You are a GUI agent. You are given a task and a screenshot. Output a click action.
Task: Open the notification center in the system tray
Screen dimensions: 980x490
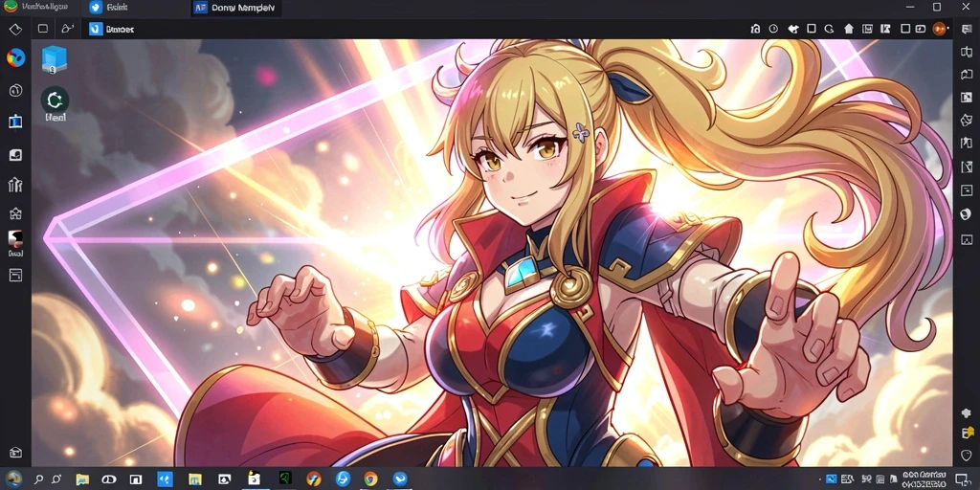(967, 480)
